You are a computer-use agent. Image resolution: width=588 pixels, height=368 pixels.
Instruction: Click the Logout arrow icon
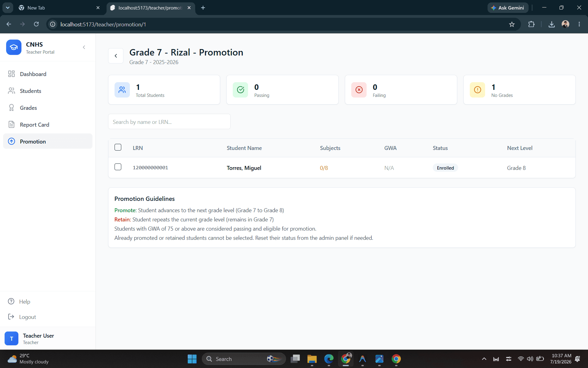point(11,316)
